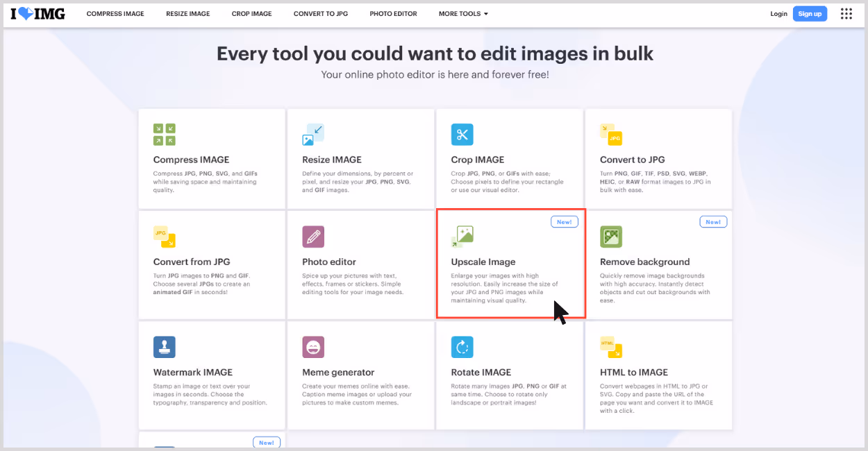Click the Rotate IMAGE icon
Screen dimensions: 868x451
(x=462, y=347)
